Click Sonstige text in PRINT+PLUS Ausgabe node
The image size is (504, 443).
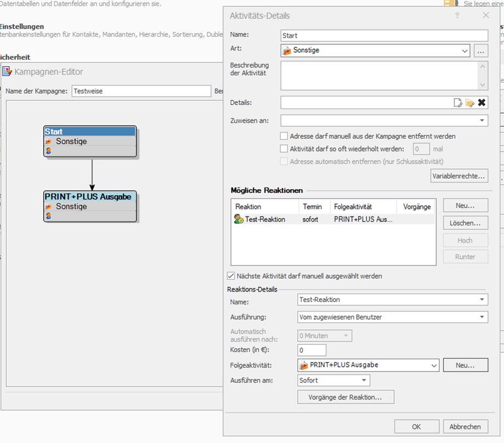point(71,206)
